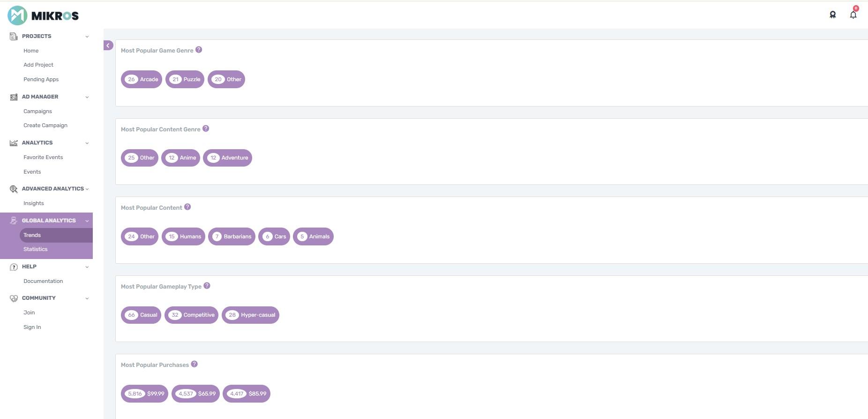868x419 pixels.
Task: Click help icon beside Most Popular Content Genre
Action: pos(206,129)
